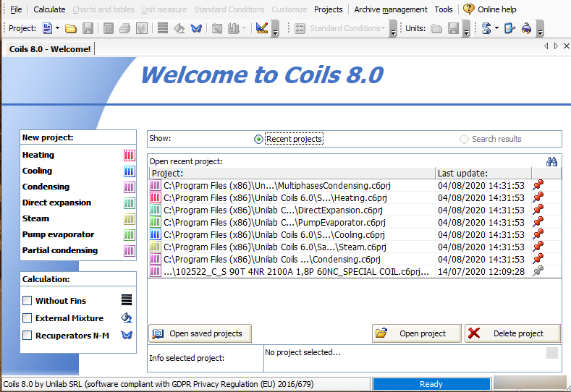Screen dimensions: 571x392
Task: Click the Recuperators butterfly toolbar icon
Action: pyautogui.click(x=196, y=28)
